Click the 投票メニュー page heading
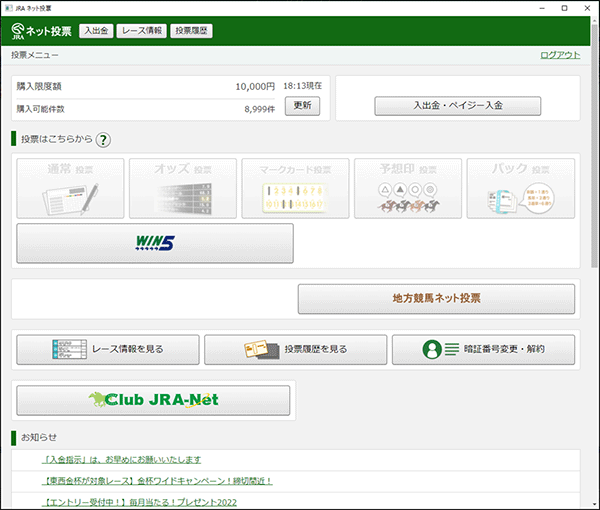 (x=35, y=55)
